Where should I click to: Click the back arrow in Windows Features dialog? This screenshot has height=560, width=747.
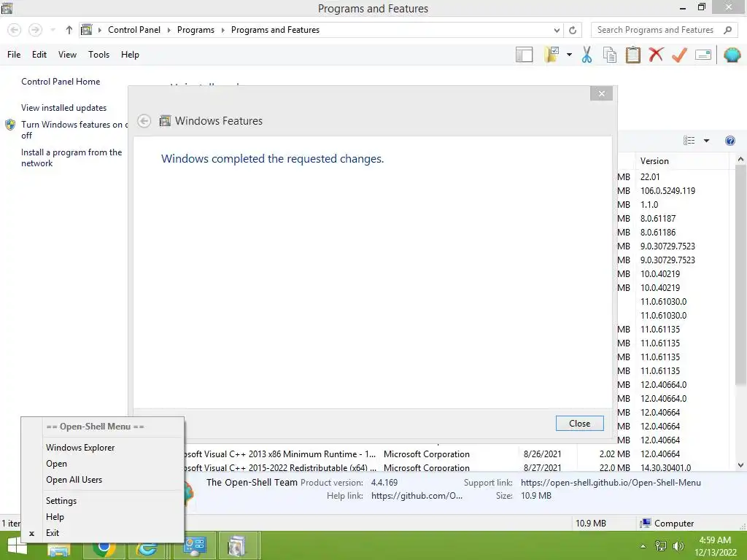[x=144, y=121]
